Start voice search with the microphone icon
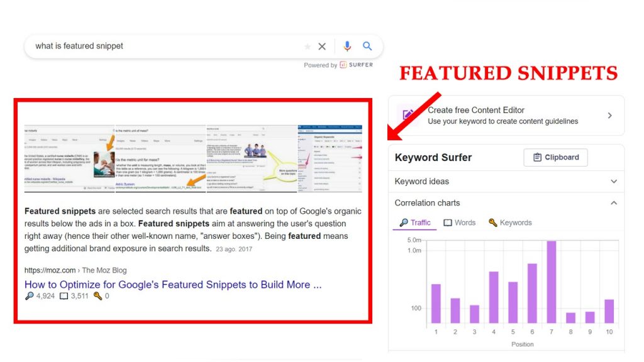 click(347, 47)
